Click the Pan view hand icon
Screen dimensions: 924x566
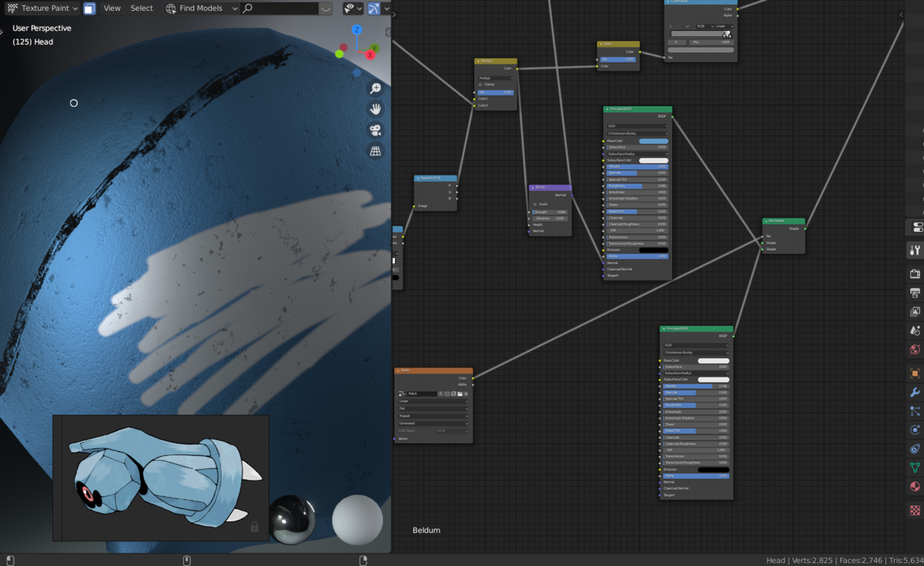(x=376, y=109)
